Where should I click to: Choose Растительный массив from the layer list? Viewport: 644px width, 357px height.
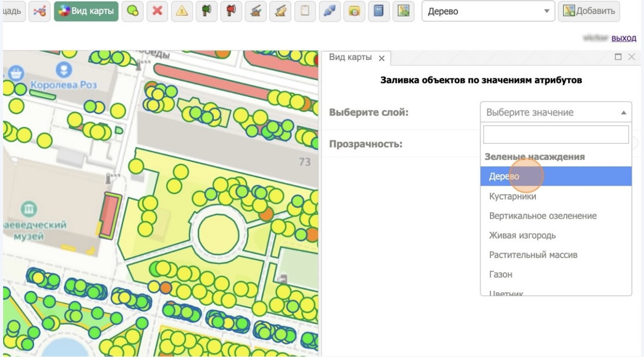pyautogui.click(x=556, y=255)
